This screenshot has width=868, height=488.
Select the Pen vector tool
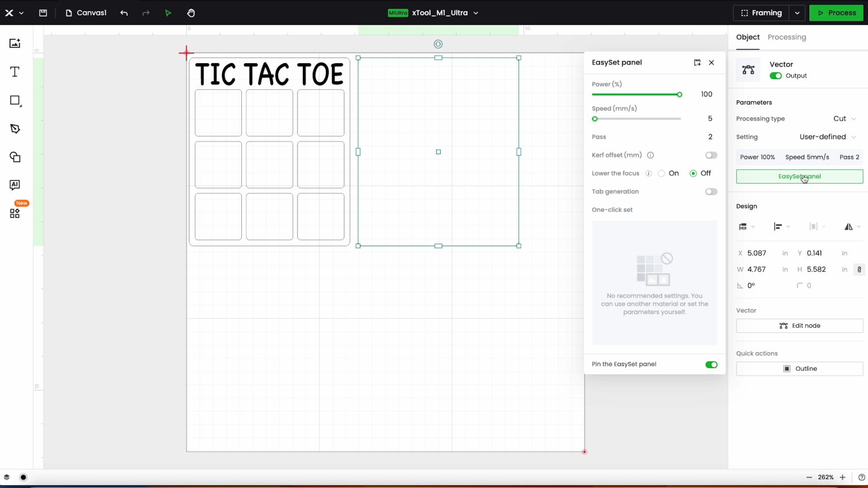15,129
